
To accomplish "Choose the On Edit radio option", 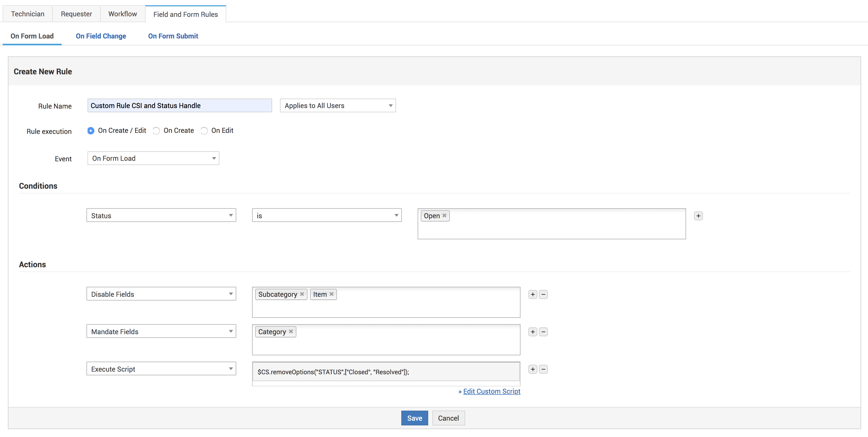I will (204, 131).
